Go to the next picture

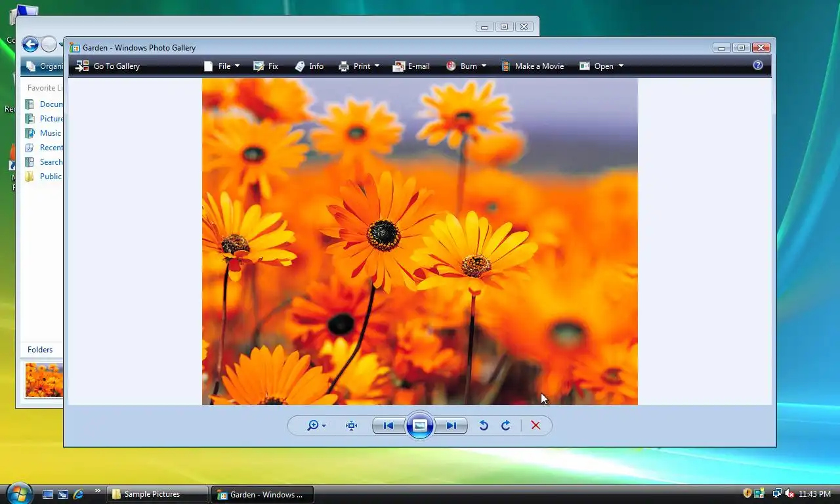[x=451, y=425]
